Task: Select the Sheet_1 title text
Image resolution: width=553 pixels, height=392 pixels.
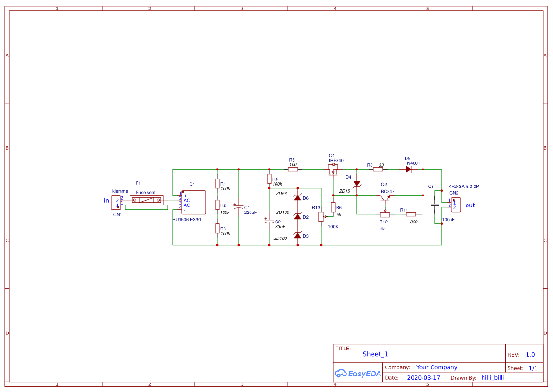Action: pos(375,354)
